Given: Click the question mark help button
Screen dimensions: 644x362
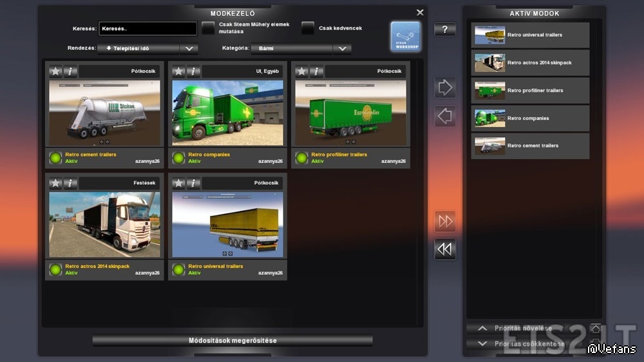Looking at the screenshot, I should click(445, 29).
